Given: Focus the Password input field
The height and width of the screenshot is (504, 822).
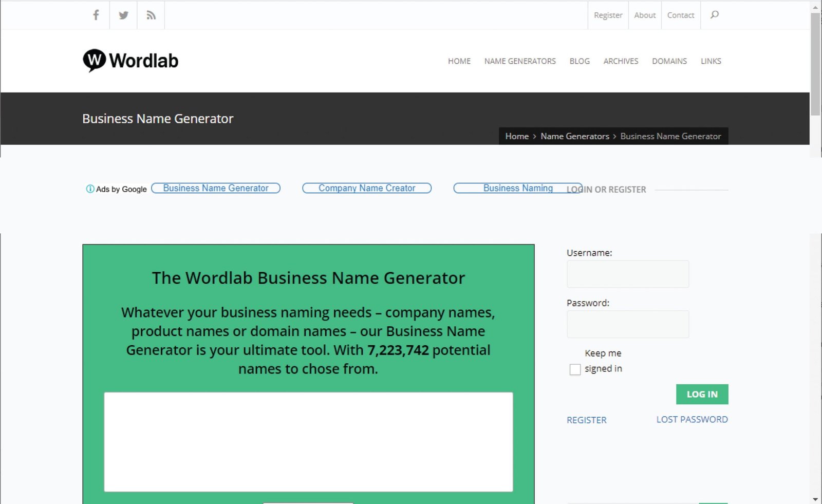Looking at the screenshot, I should pyautogui.click(x=628, y=324).
